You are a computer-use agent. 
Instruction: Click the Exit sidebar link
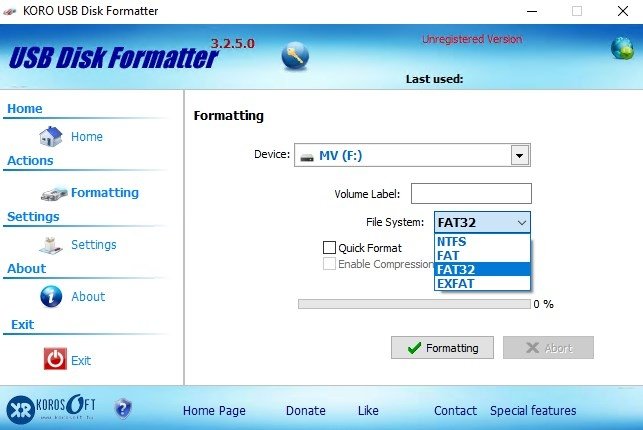(81, 360)
